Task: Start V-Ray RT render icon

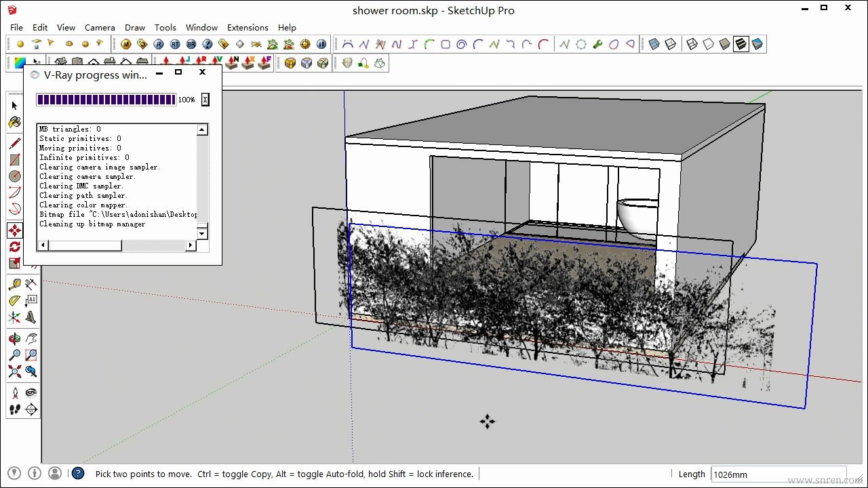Action: (x=175, y=44)
